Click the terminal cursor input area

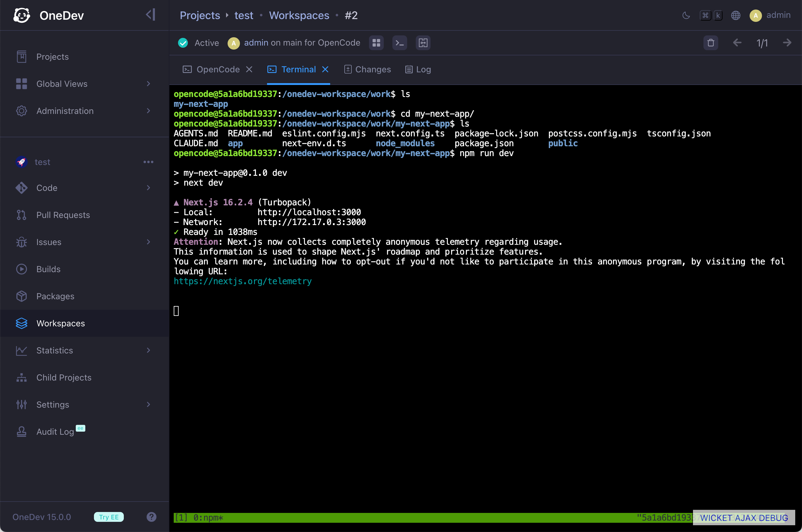tap(176, 311)
